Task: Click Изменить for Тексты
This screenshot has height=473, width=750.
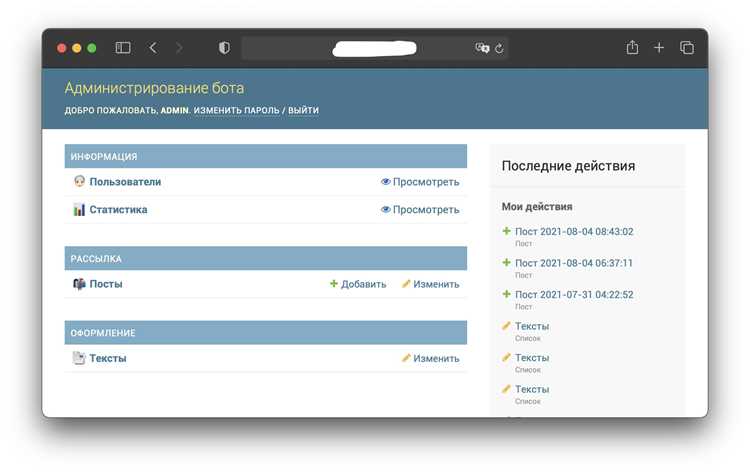Action: click(x=436, y=358)
